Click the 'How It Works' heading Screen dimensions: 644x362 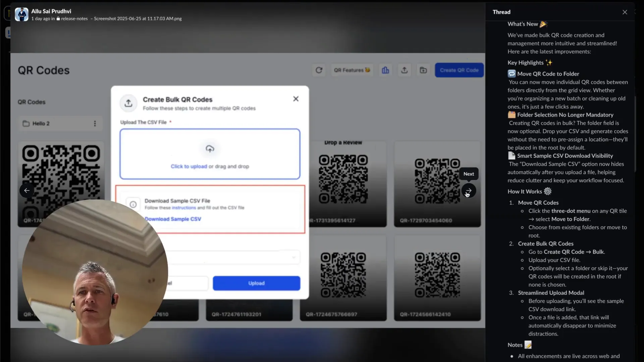click(525, 191)
